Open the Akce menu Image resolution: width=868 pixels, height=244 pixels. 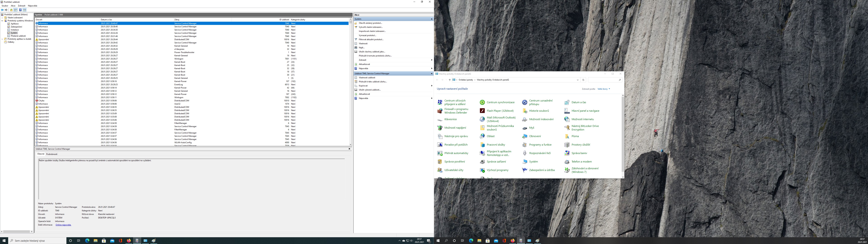(13, 6)
